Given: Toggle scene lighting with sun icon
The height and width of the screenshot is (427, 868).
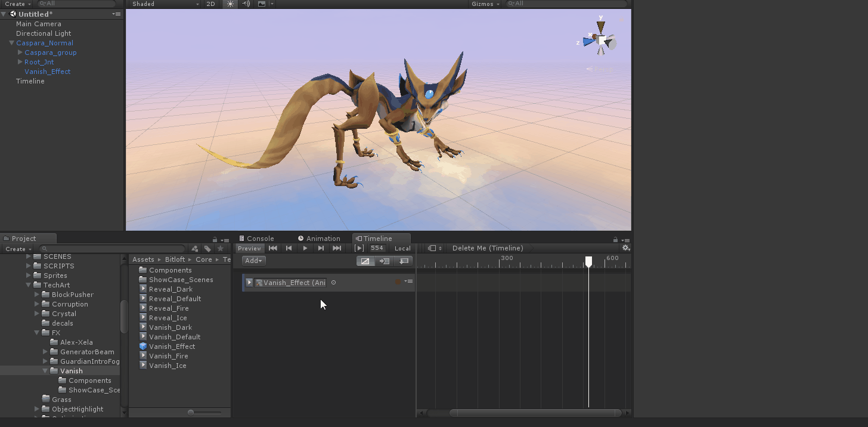Looking at the screenshot, I should (231, 4).
